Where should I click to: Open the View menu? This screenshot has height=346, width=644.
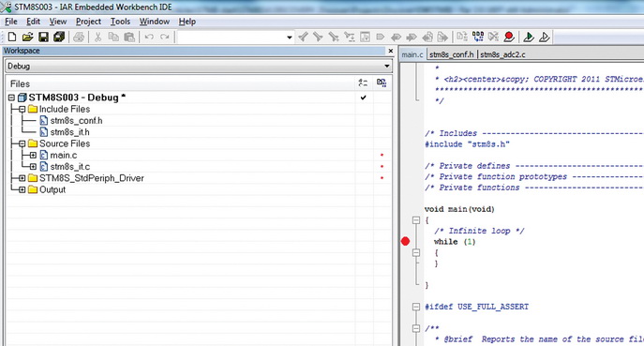58,22
